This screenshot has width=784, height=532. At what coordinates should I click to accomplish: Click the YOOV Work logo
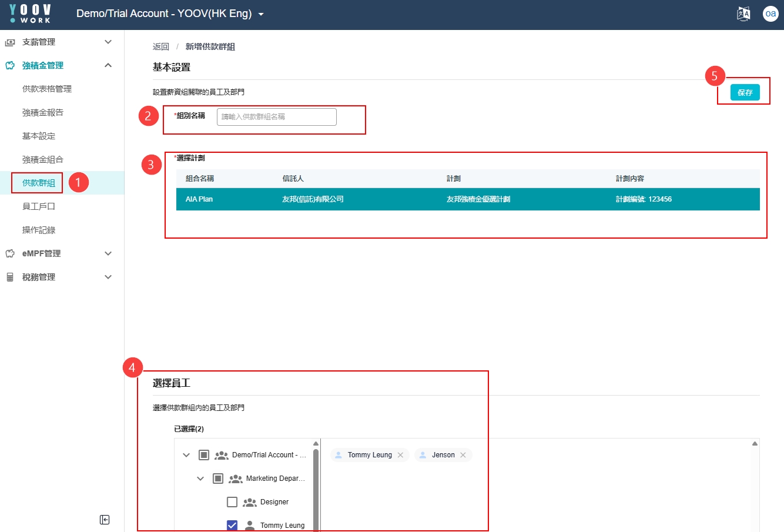31,14
